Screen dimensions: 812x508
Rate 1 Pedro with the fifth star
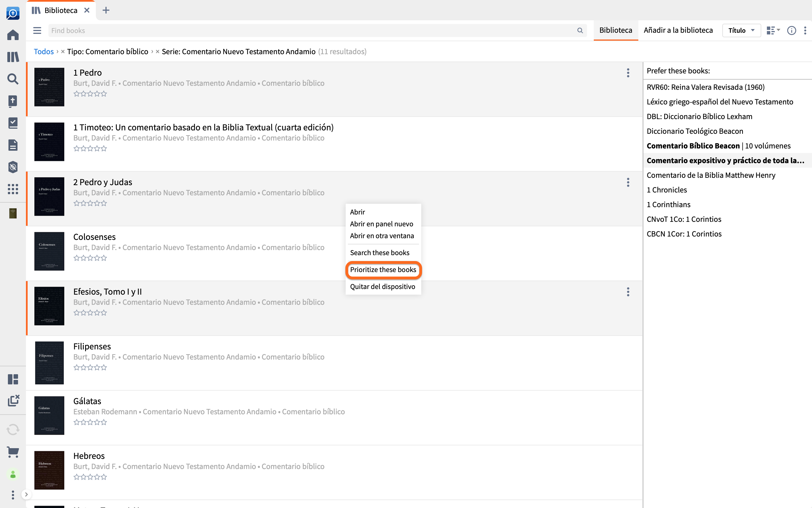pyautogui.click(x=104, y=94)
